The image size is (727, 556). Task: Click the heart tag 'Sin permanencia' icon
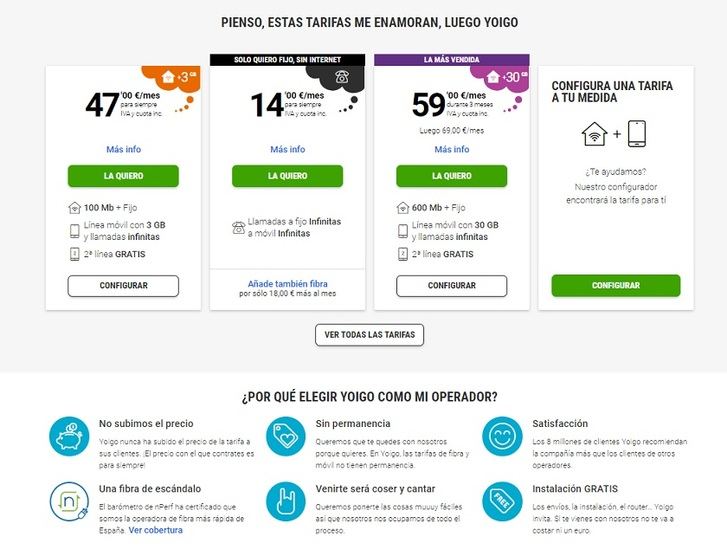285,437
